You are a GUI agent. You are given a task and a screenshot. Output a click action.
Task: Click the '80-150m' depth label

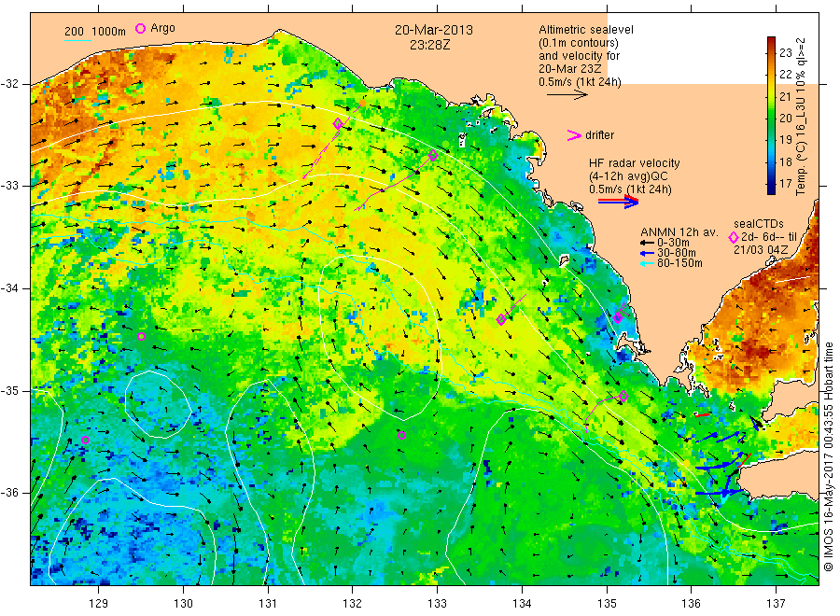(679, 263)
